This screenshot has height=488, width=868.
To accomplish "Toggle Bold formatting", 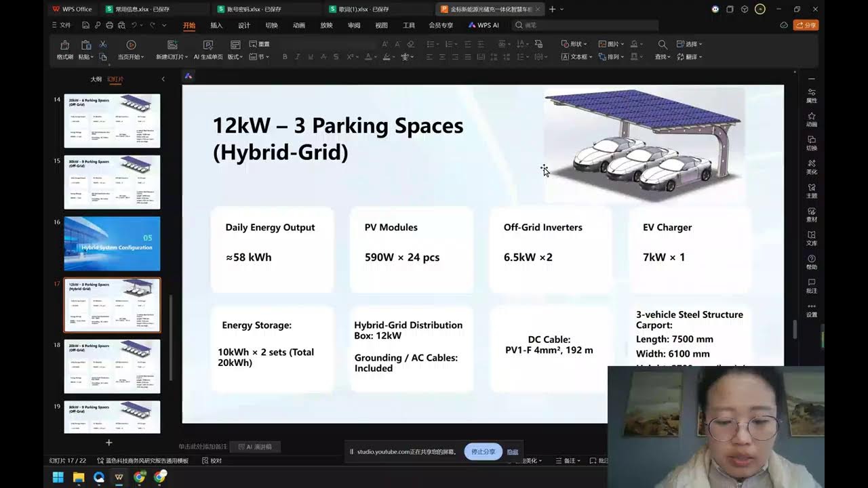I will 285,57.
